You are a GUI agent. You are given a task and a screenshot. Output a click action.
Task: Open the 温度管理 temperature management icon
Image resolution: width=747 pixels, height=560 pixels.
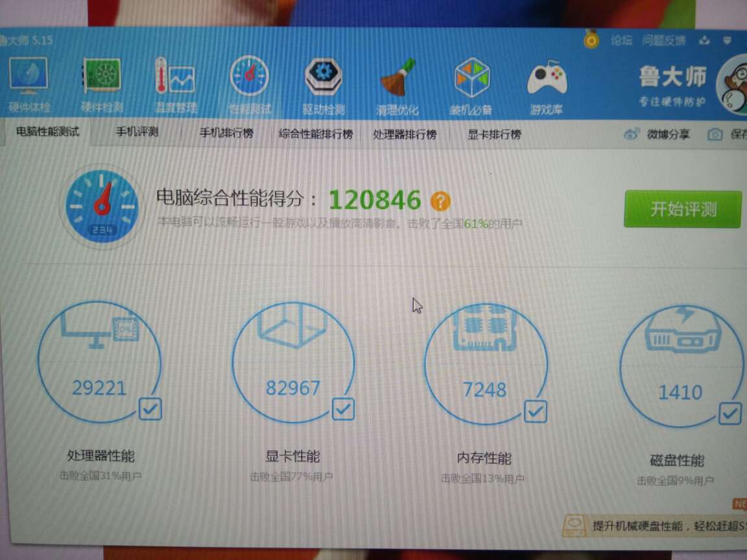point(174,75)
